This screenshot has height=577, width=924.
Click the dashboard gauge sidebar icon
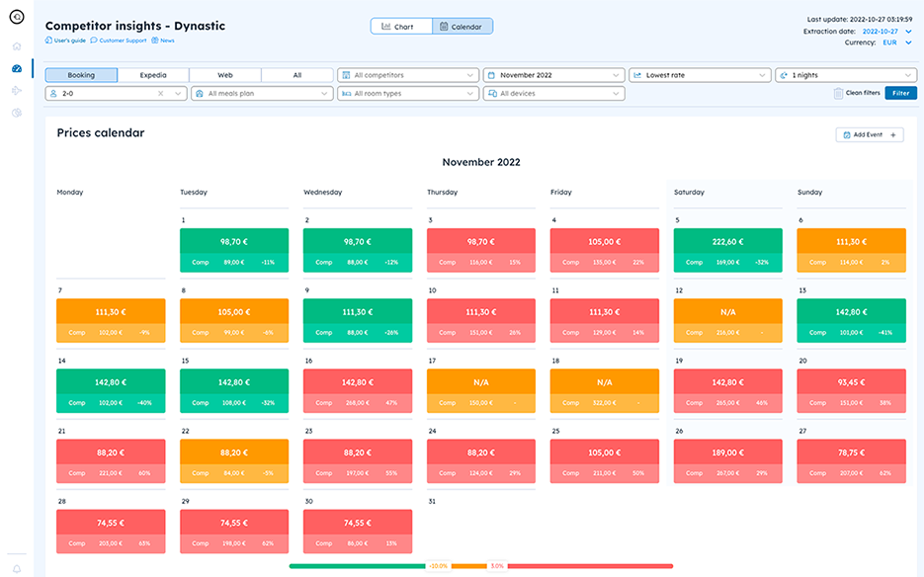coord(16,68)
